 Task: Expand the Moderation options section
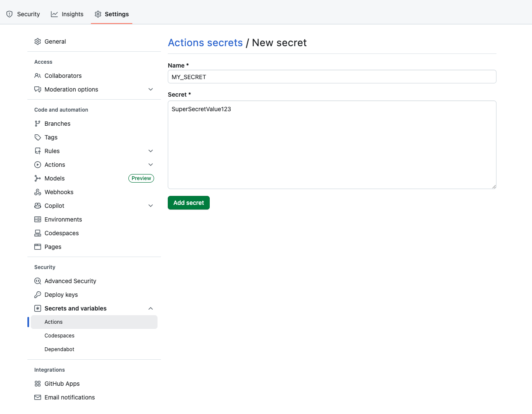pyautogui.click(x=151, y=89)
